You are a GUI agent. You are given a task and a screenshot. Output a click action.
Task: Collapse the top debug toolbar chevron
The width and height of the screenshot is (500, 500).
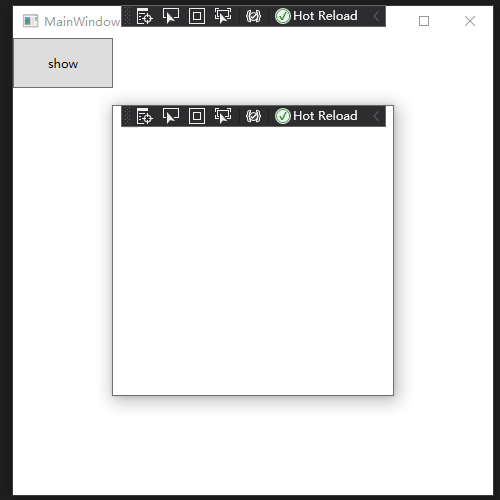pyautogui.click(x=376, y=16)
